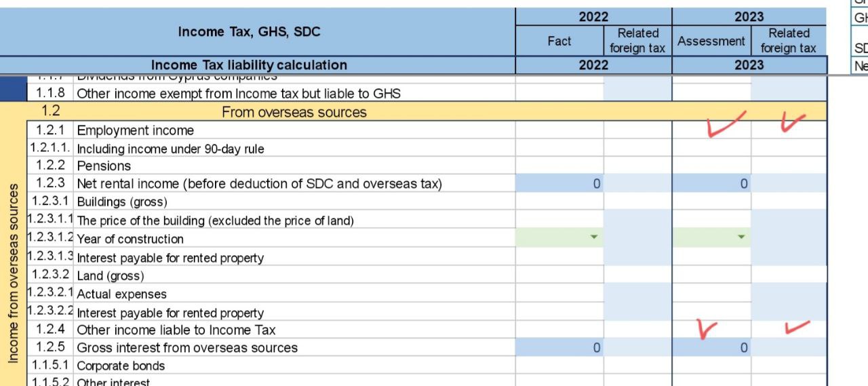This screenshot has width=868, height=386.
Task: Select the 2023 Net rental income Assessment cell
Action: click(711, 183)
